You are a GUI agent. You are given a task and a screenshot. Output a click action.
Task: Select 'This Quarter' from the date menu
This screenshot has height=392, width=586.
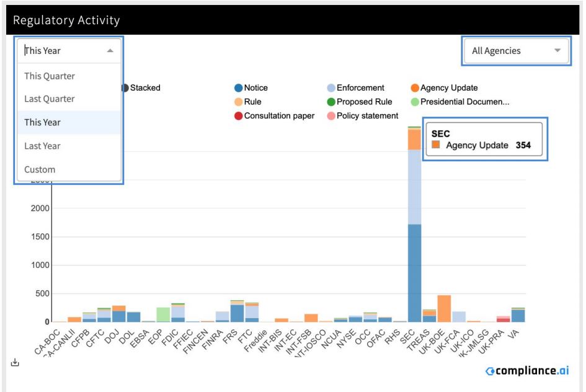click(69, 76)
